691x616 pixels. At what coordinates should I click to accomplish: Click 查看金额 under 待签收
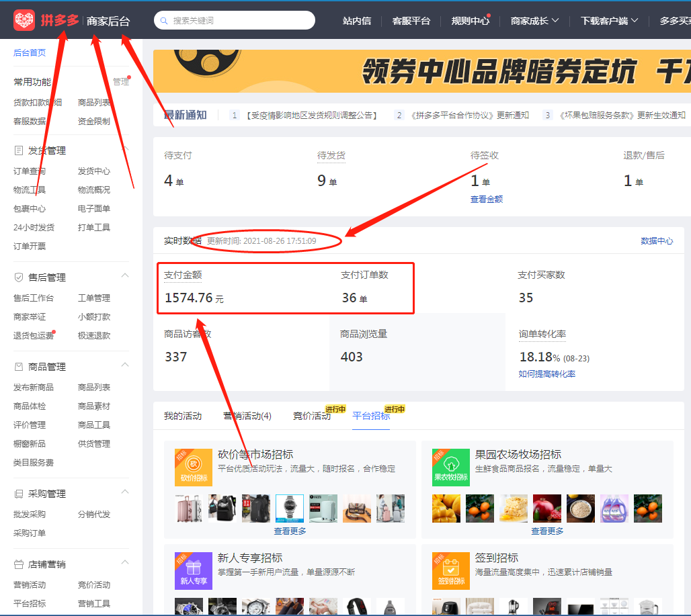click(487, 200)
